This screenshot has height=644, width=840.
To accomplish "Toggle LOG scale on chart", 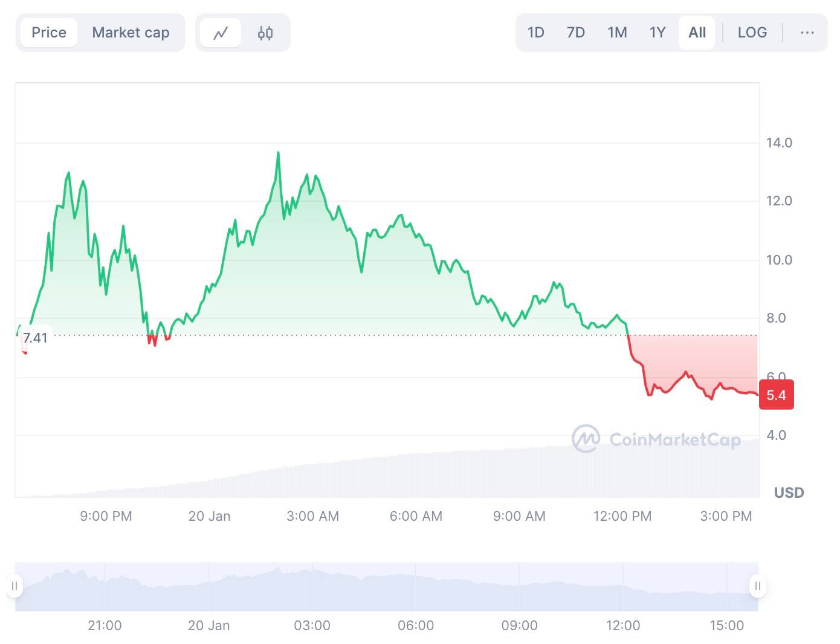I will pyautogui.click(x=752, y=33).
